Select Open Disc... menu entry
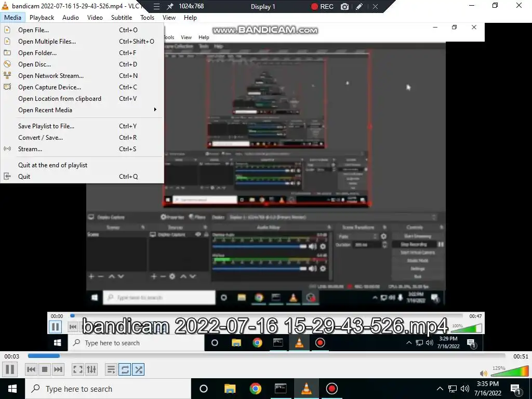Viewport: 532px width, 399px height. 82,64
